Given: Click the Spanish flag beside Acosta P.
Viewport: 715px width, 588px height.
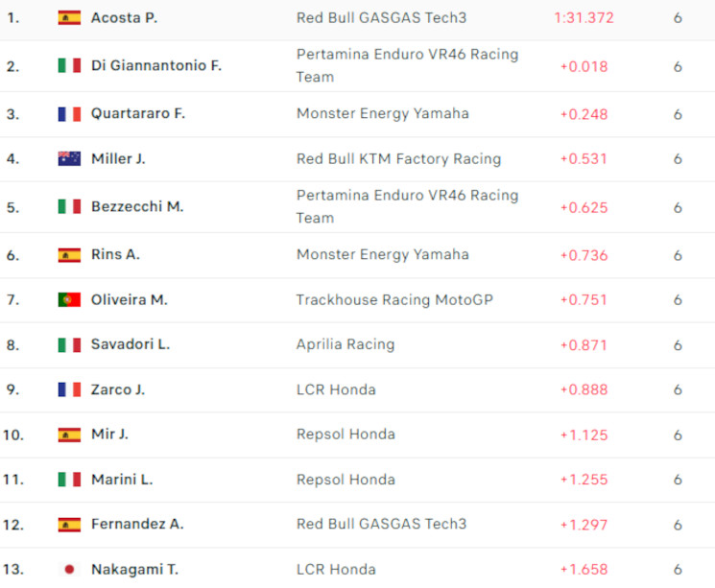Looking at the screenshot, I should 69,18.
